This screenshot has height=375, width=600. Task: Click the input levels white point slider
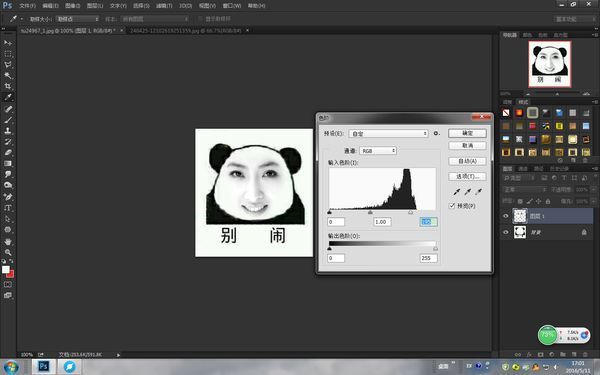point(411,212)
